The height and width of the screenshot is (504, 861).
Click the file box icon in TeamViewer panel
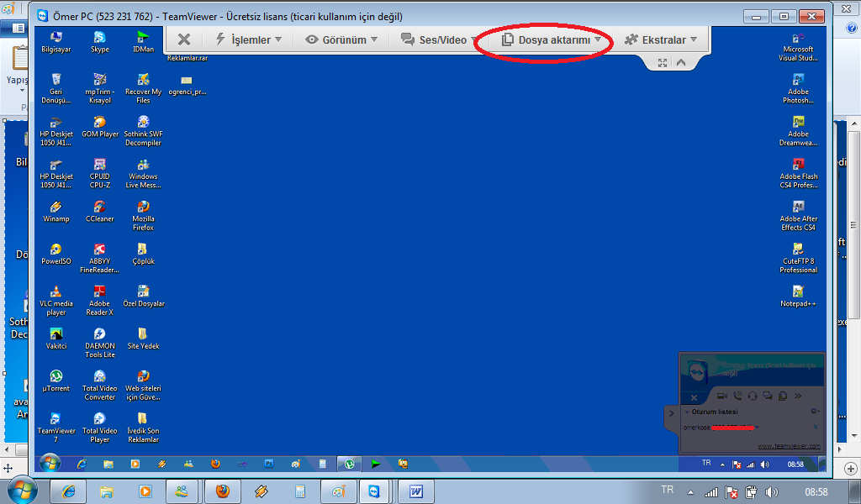pos(783,396)
